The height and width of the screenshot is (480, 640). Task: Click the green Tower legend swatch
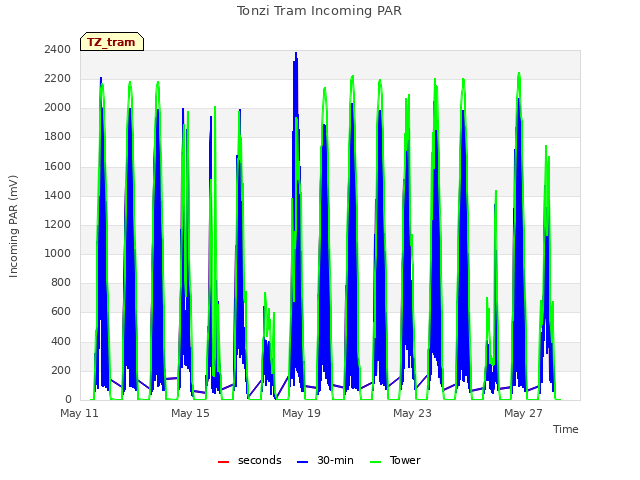point(375,462)
